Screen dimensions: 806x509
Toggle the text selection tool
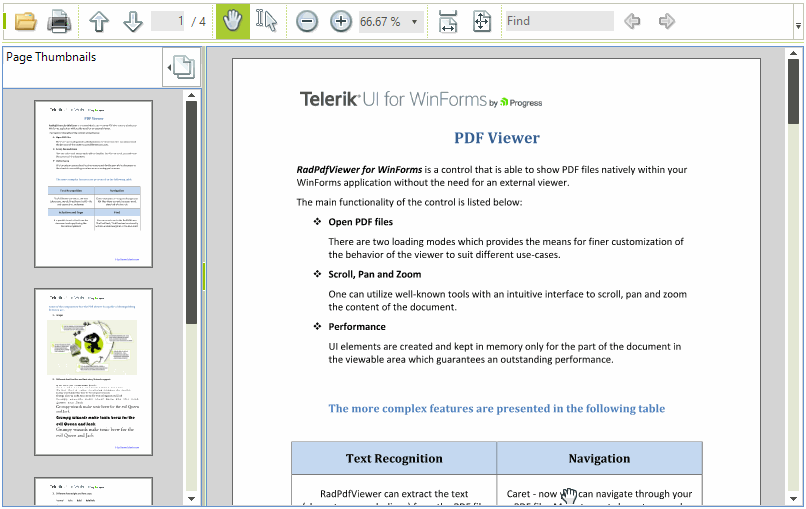266,21
